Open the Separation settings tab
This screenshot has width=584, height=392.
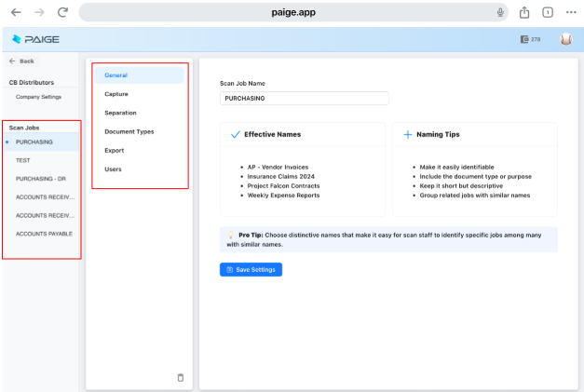pyautogui.click(x=120, y=113)
